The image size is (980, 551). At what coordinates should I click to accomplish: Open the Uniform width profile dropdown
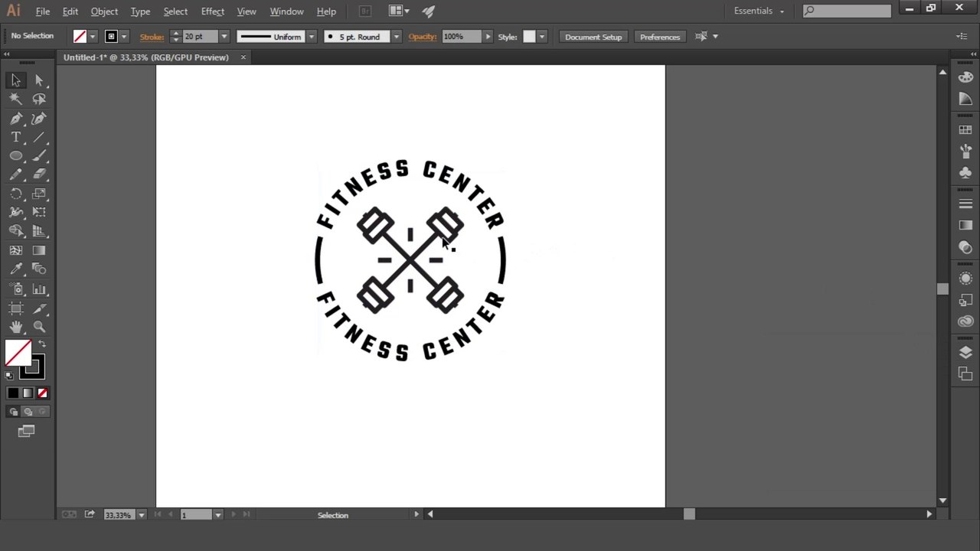(312, 37)
